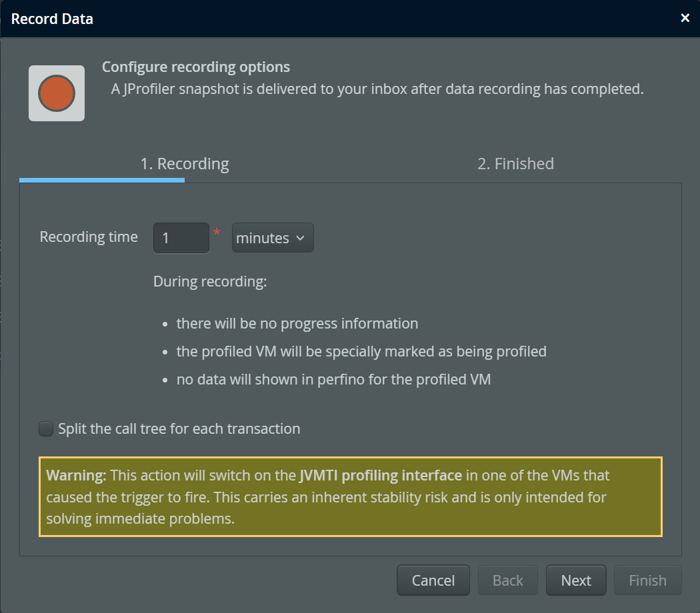Click the chevron arrow beside minutes
The width and height of the screenshot is (700, 613).
[x=300, y=238]
